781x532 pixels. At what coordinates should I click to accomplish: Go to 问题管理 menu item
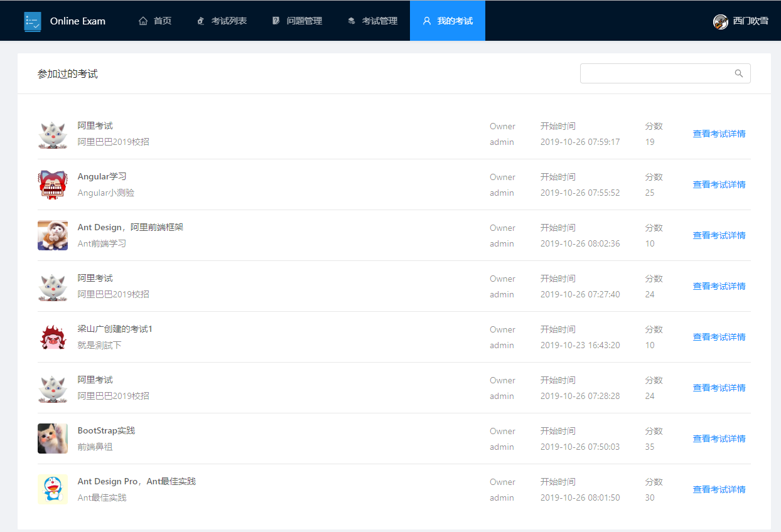297,21
